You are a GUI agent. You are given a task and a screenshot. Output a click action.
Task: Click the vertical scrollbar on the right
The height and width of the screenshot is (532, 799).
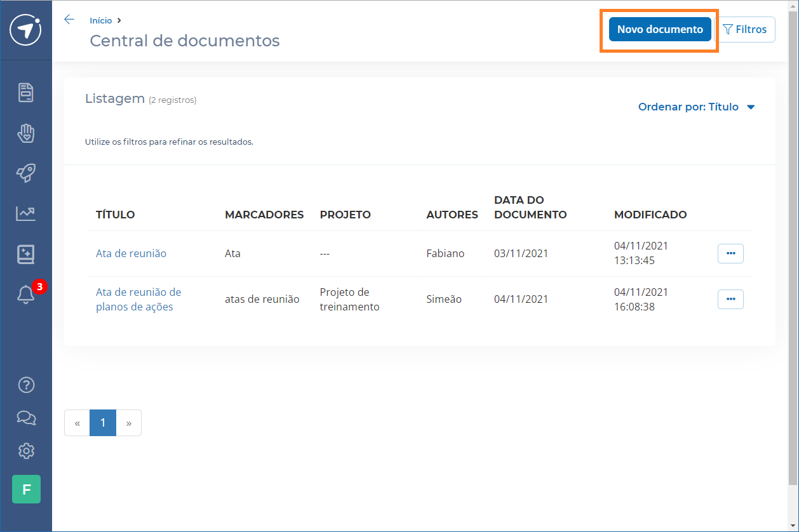[x=793, y=248]
